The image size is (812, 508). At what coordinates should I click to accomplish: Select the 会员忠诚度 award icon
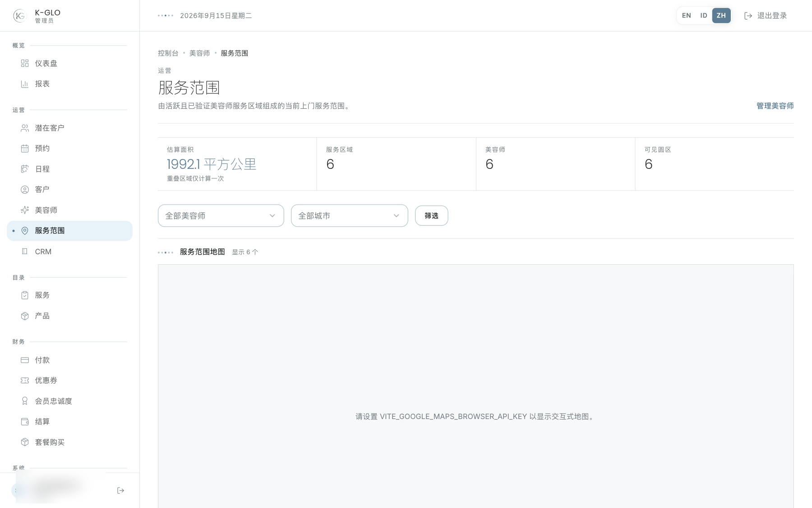(x=25, y=401)
